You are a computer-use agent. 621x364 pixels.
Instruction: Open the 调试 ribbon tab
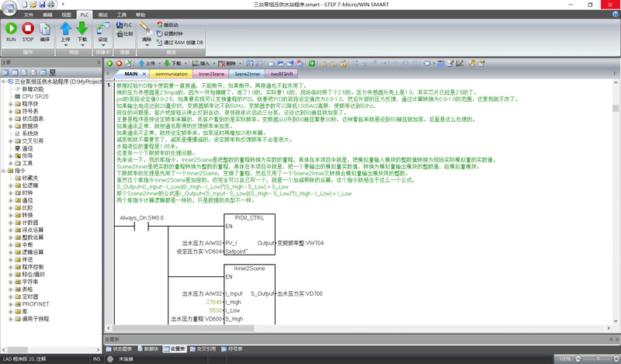(103, 15)
